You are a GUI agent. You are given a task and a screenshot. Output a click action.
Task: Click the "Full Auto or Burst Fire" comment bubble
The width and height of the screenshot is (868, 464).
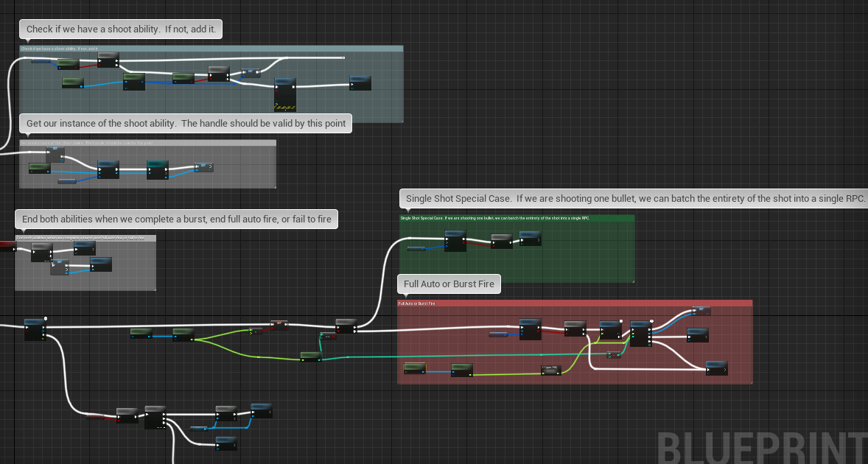pos(449,284)
